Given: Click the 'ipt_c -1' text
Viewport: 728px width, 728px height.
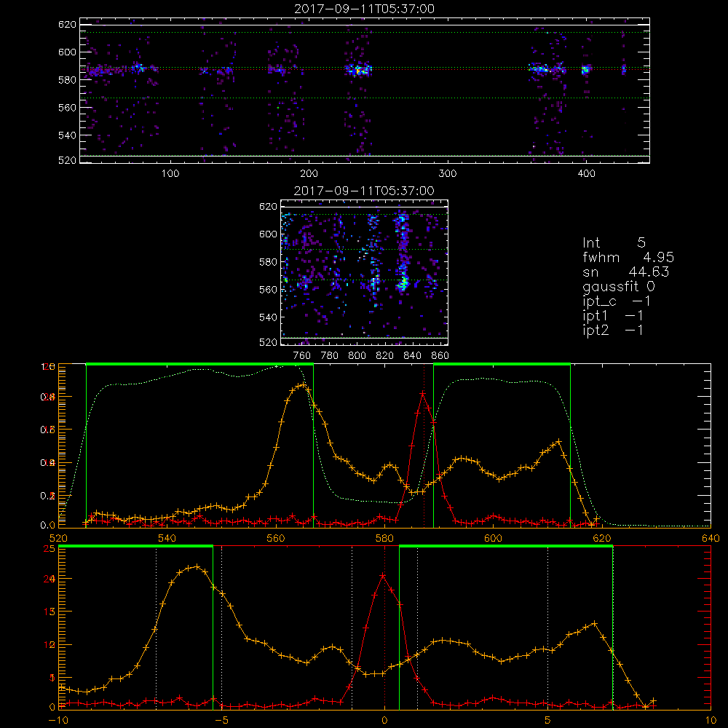Looking at the screenshot, I should click(617, 301).
